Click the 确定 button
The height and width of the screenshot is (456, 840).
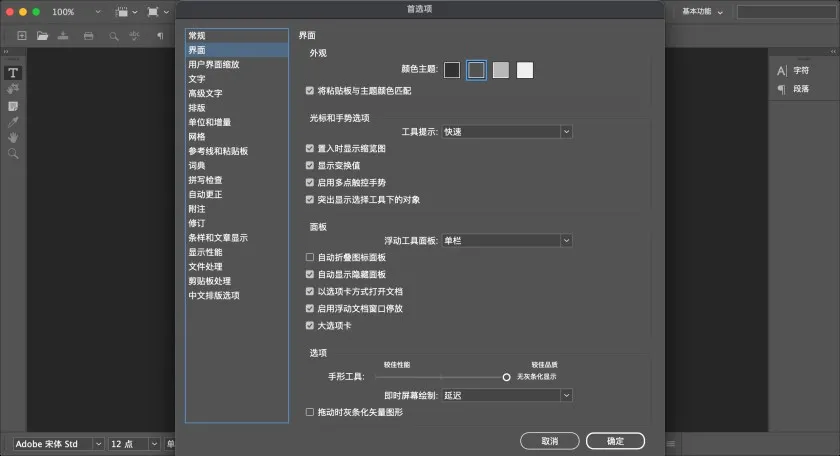pos(615,441)
